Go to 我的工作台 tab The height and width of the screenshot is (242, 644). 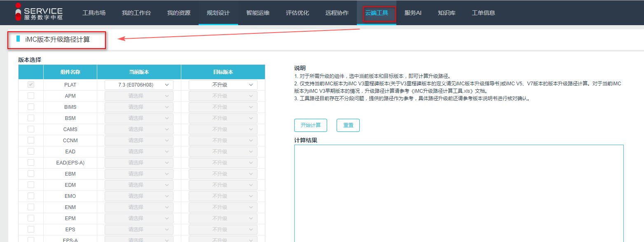pos(136,13)
